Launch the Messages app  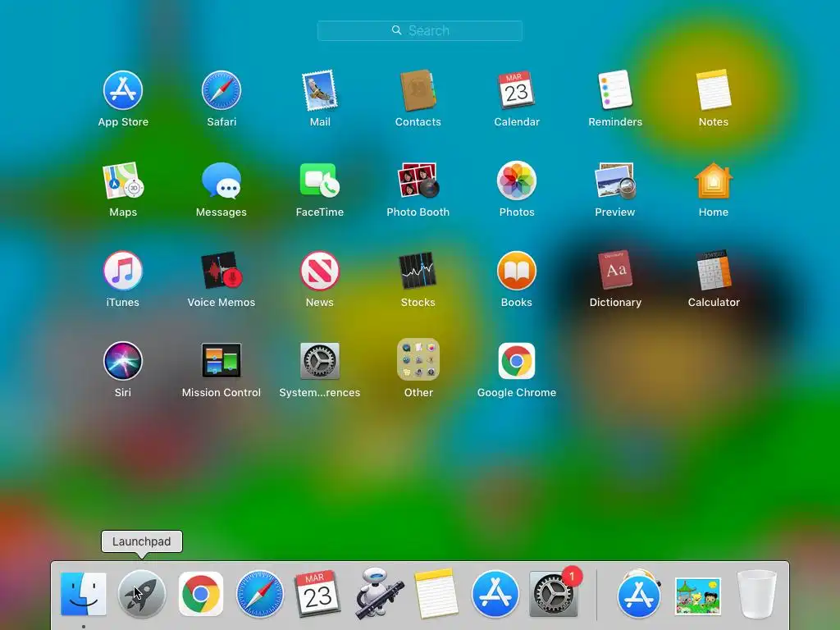tap(221, 181)
